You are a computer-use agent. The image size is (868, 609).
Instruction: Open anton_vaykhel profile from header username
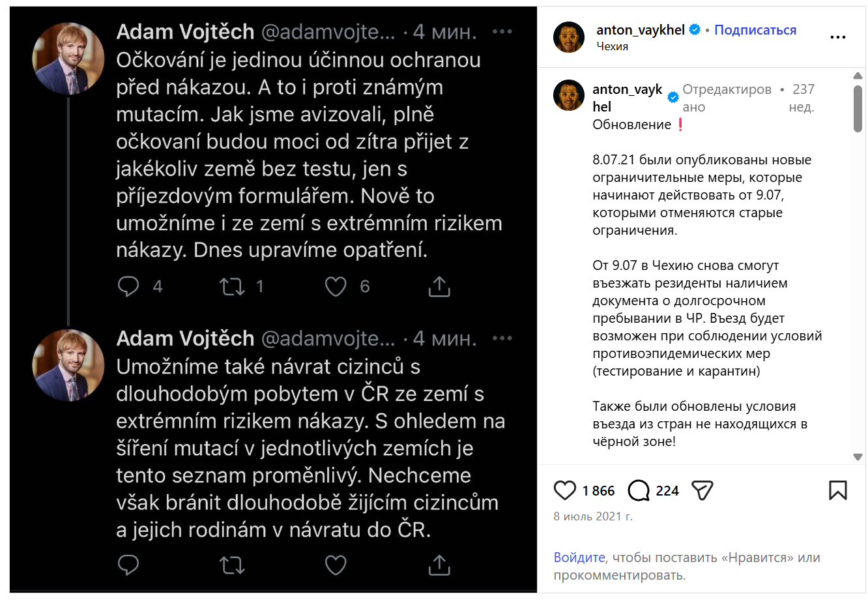(x=640, y=30)
